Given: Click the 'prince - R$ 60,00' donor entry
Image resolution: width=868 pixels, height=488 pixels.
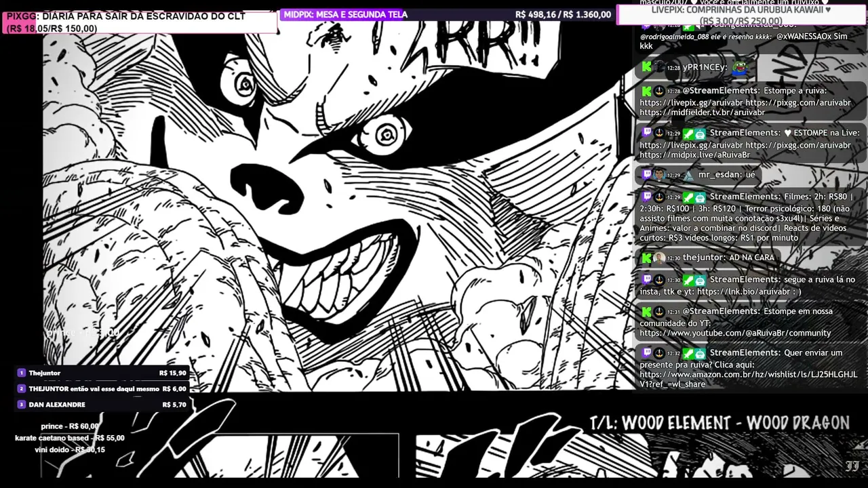Looking at the screenshot, I should [x=70, y=426].
